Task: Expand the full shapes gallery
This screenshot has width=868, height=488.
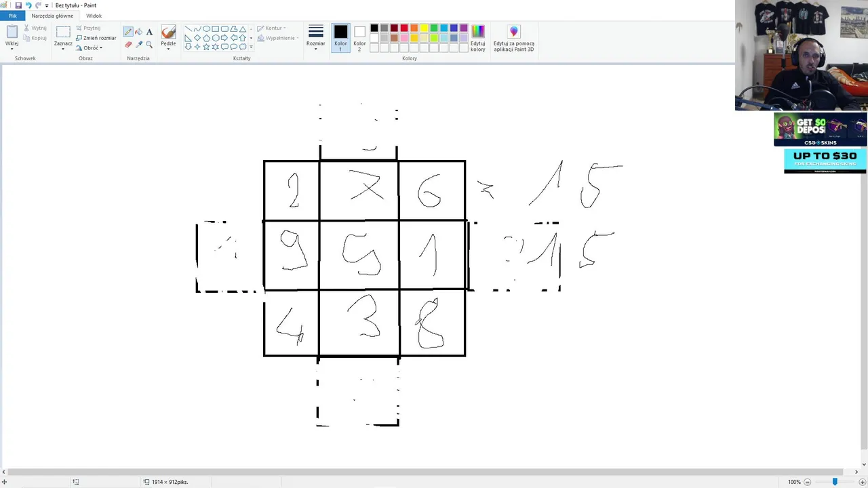Action: [251, 47]
